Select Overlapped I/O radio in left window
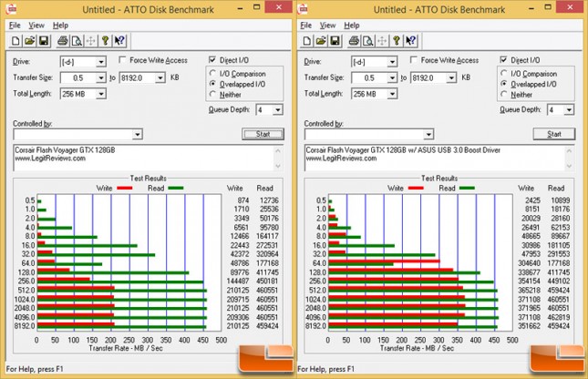This screenshot has width=588, height=379. pos(213,84)
